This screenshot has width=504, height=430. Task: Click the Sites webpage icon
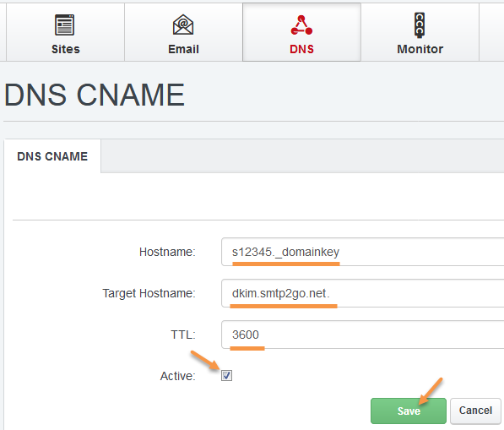[65, 24]
